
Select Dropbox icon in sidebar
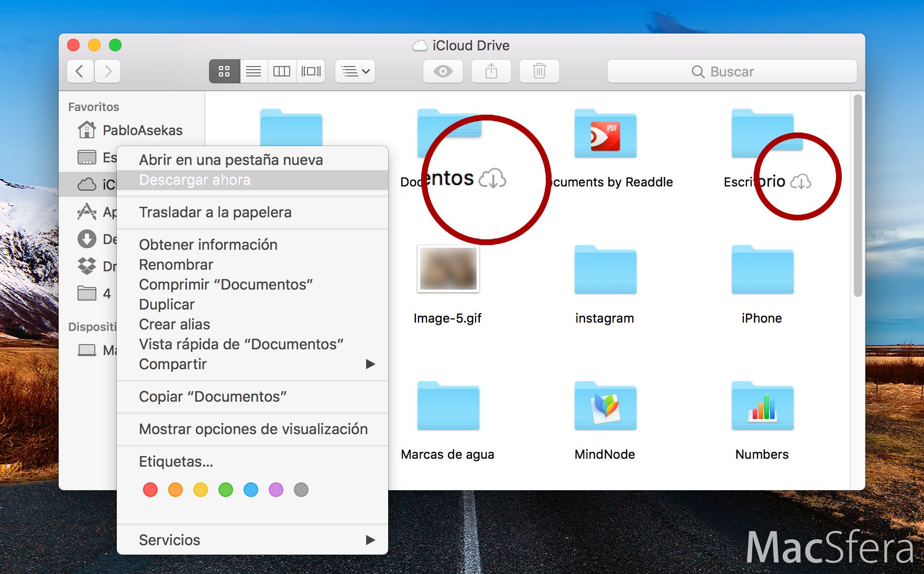point(87,266)
